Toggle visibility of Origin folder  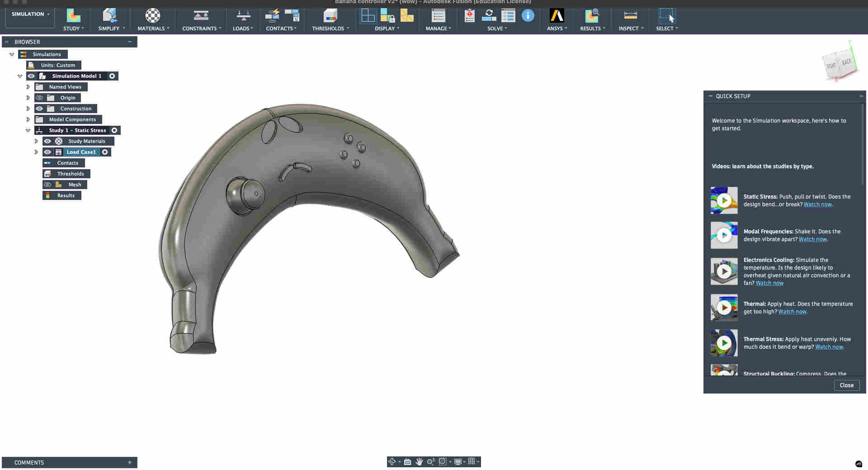[x=39, y=98]
